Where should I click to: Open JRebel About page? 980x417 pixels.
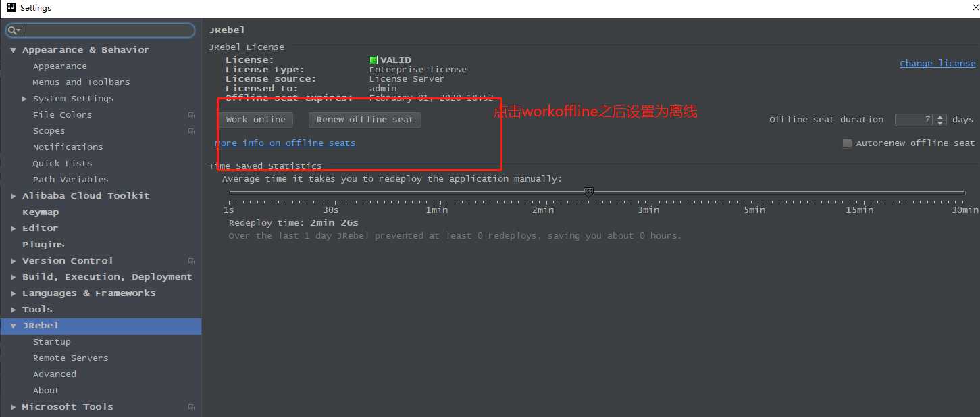pos(46,391)
